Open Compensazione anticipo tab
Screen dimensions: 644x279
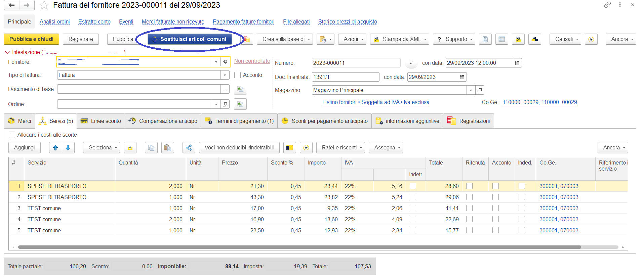[x=163, y=121]
